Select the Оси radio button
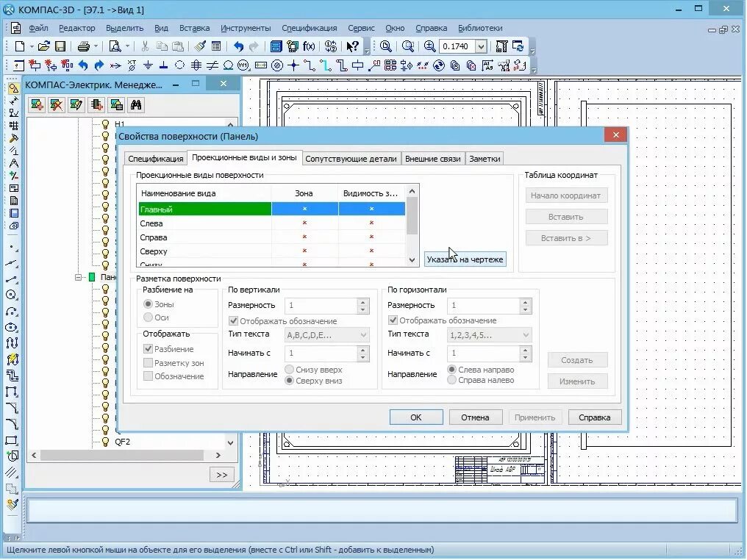The width and height of the screenshot is (747, 560). pyautogui.click(x=149, y=317)
